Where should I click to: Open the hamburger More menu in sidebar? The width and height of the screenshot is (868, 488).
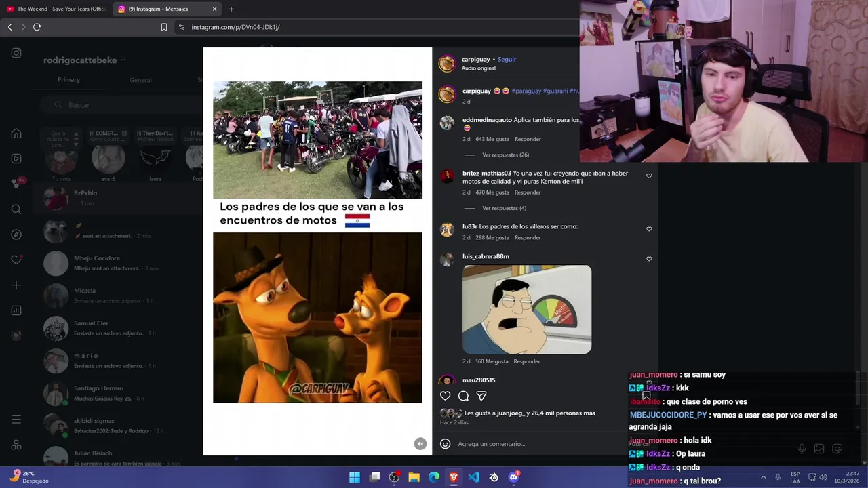[x=16, y=420]
